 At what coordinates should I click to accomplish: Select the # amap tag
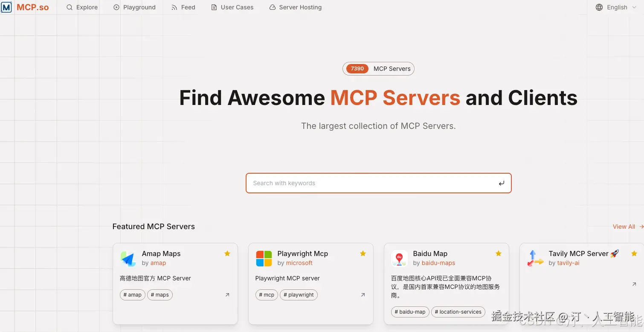132,295
